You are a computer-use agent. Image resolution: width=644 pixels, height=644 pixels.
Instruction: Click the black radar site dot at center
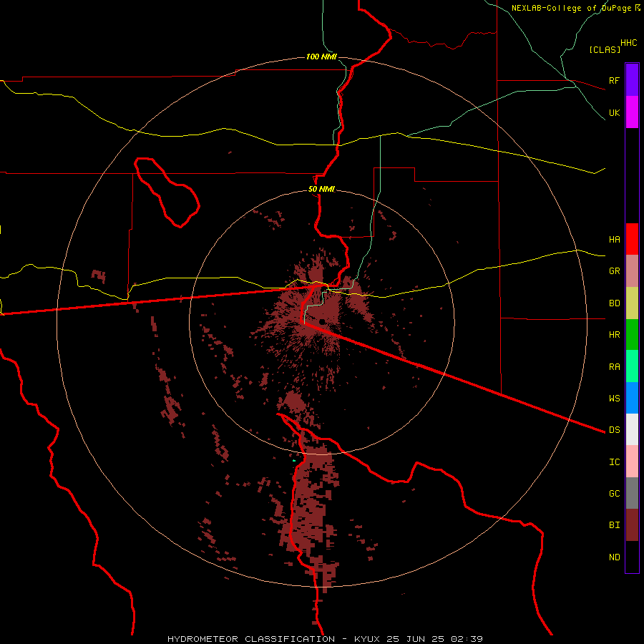point(323,321)
